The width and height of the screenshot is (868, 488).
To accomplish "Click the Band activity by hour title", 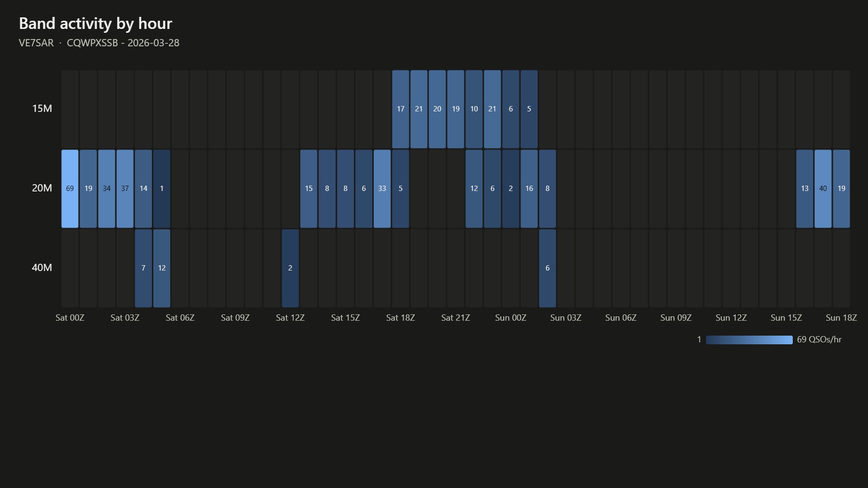I will pos(95,24).
